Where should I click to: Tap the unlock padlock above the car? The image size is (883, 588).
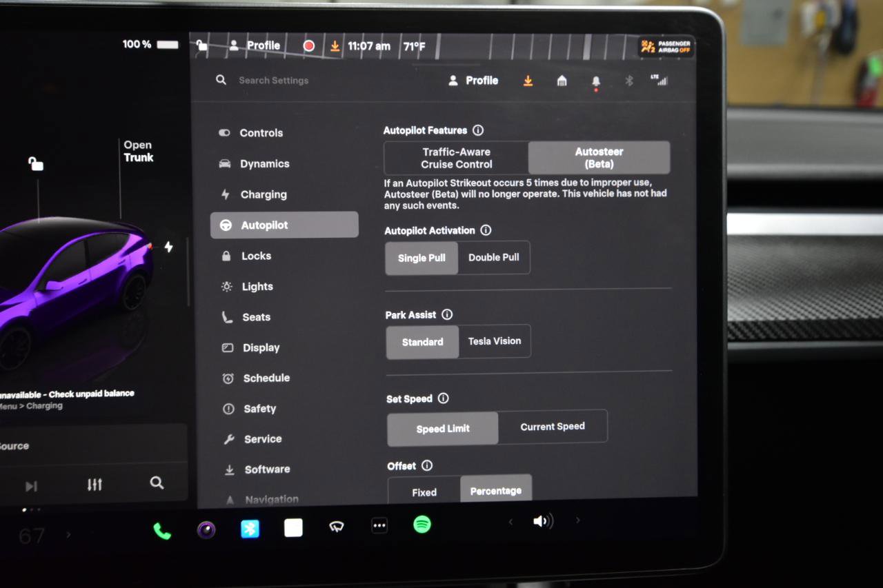(x=35, y=163)
